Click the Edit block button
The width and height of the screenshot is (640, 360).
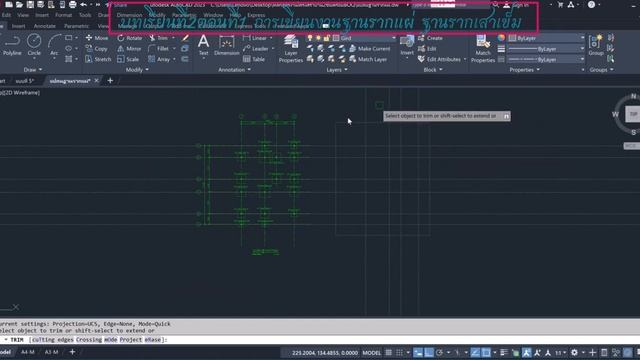pyautogui.click(x=427, y=49)
